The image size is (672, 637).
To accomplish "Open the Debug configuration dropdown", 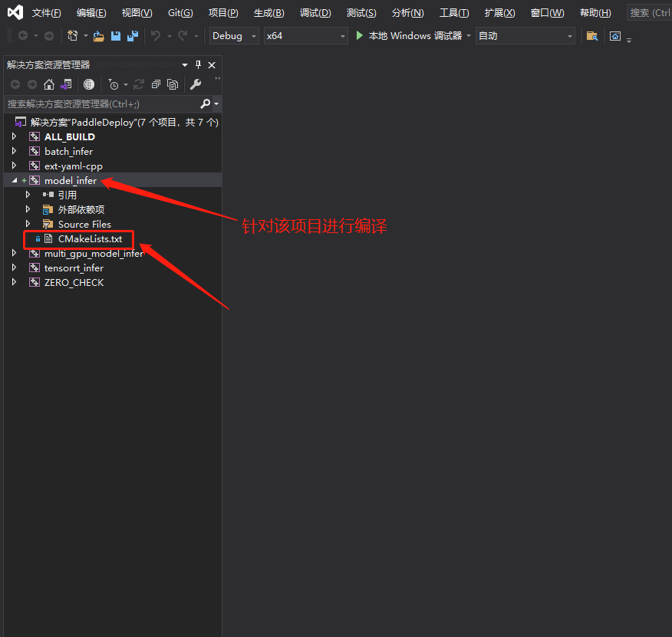I will pyautogui.click(x=233, y=36).
